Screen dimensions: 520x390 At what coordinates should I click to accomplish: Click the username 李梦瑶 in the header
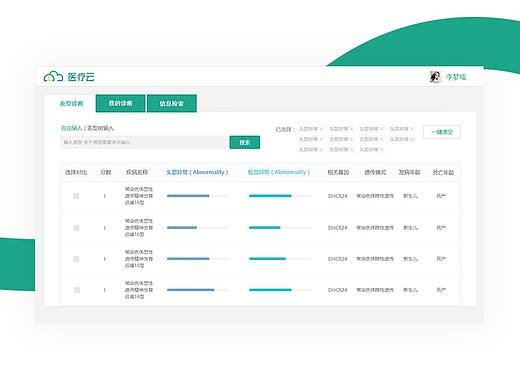coord(456,77)
